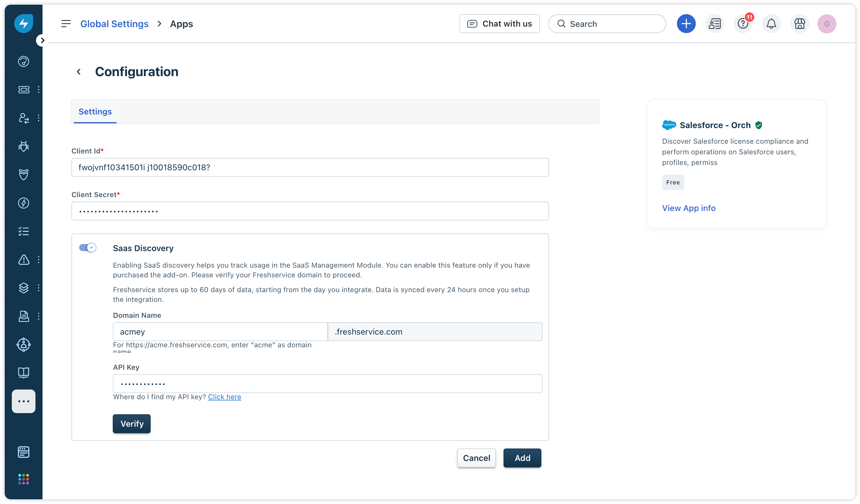Open the book solutions icon in sidebar
This screenshot has width=860, height=504.
click(24, 372)
